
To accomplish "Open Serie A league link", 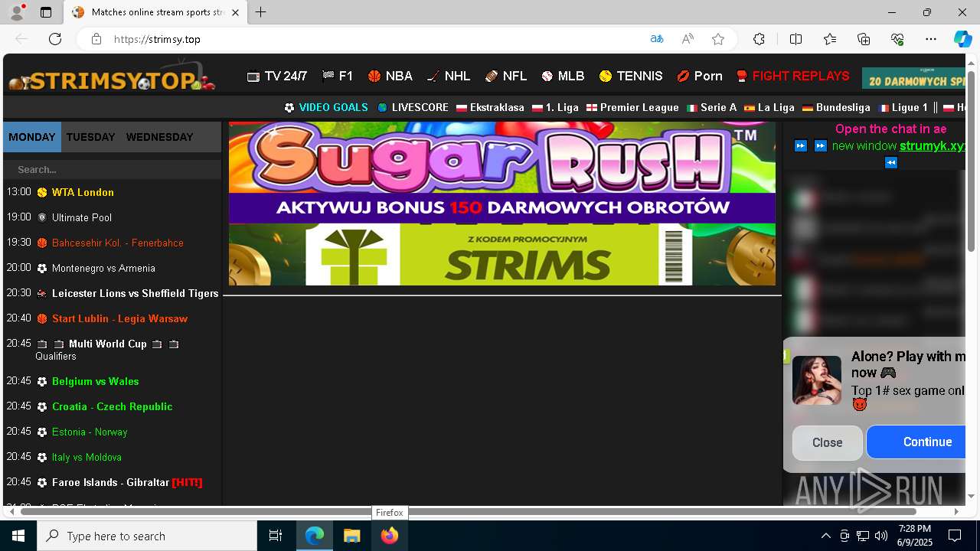I will (x=711, y=107).
